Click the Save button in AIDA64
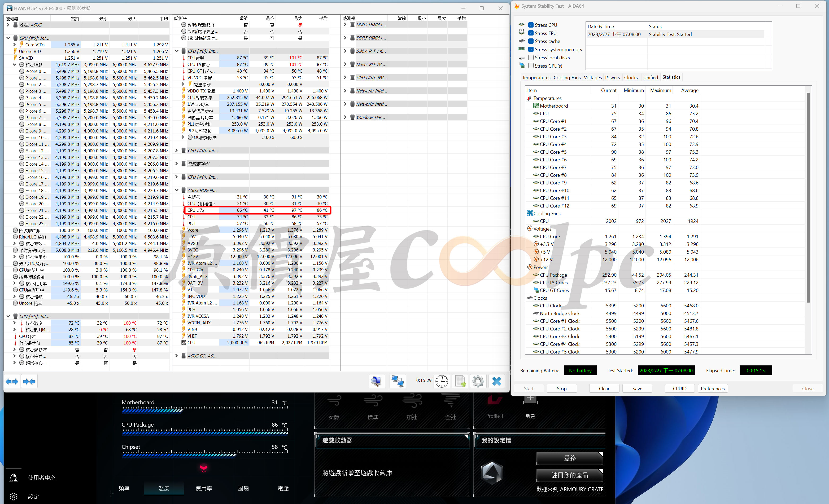 point(637,388)
